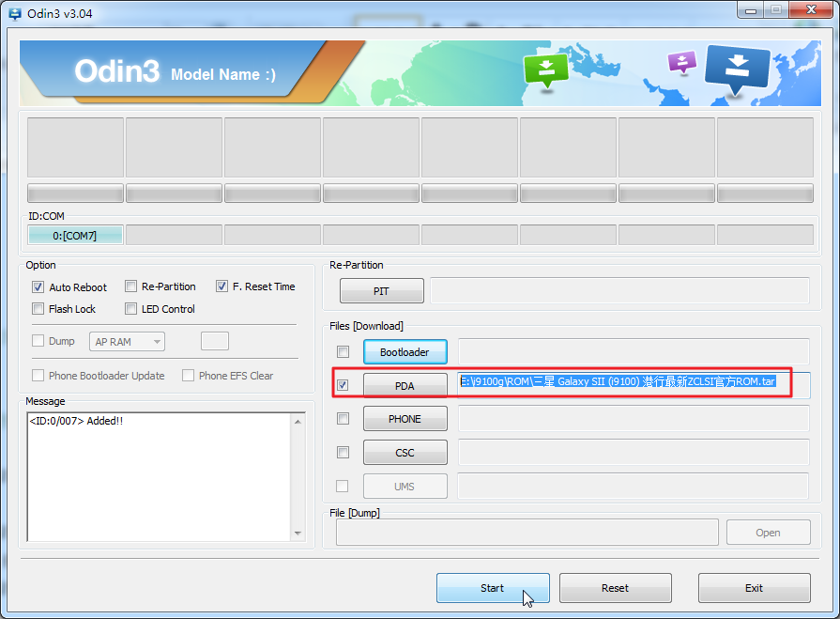
Task: Toggle the F. Reset Time checkbox
Action: point(221,286)
